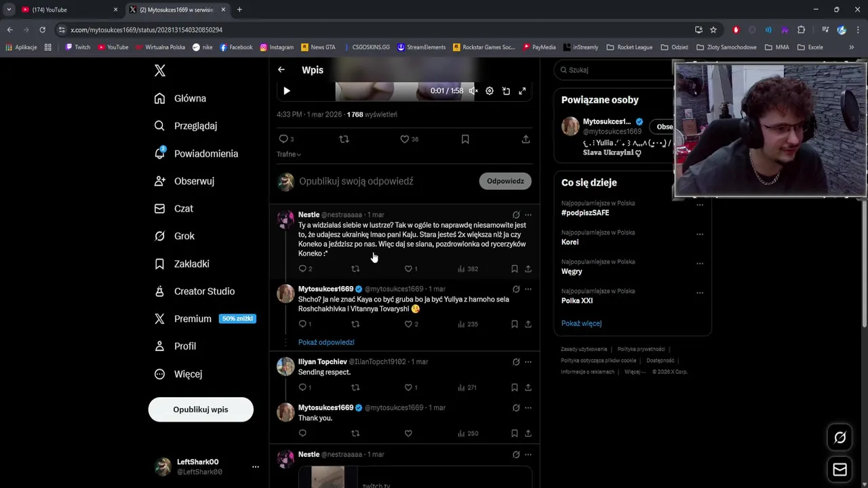Open Węgry trending topic
The width and height of the screenshot is (868, 488).
[x=572, y=271]
